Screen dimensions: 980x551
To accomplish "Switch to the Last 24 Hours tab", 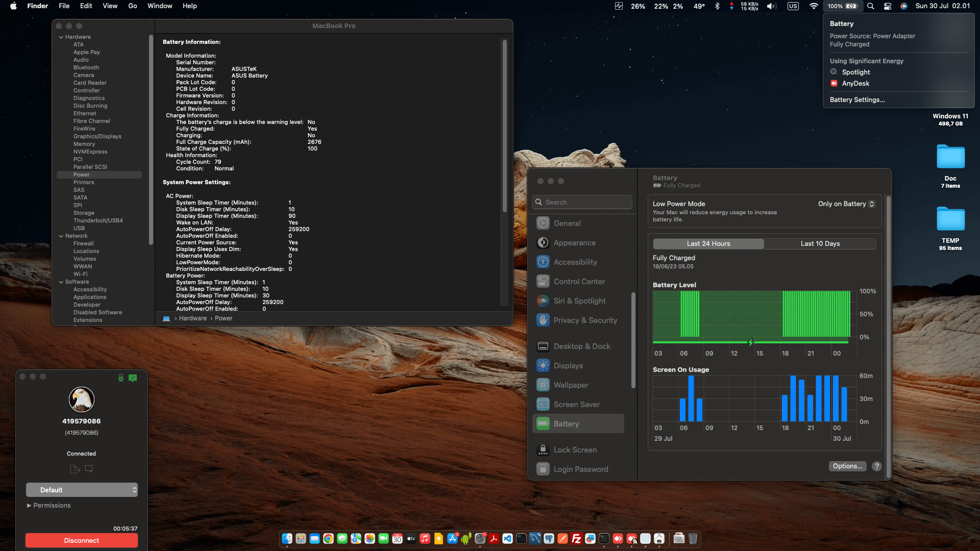I will [x=708, y=244].
